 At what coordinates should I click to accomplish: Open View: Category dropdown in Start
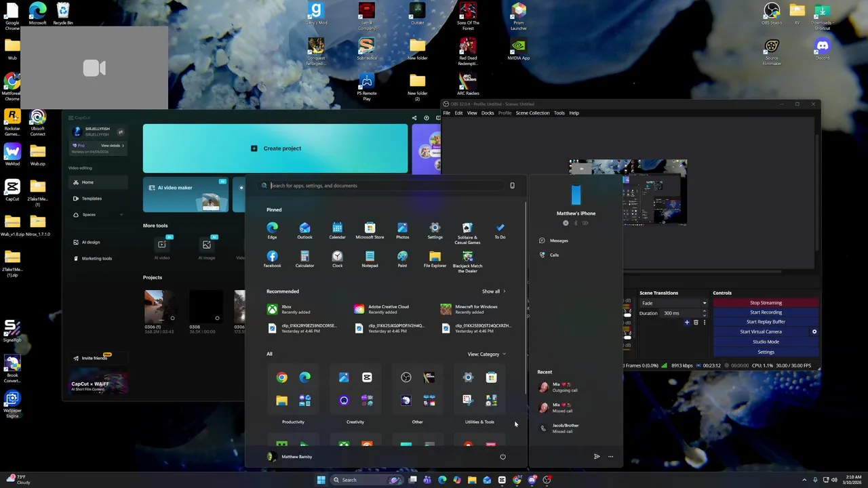coord(486,354)
